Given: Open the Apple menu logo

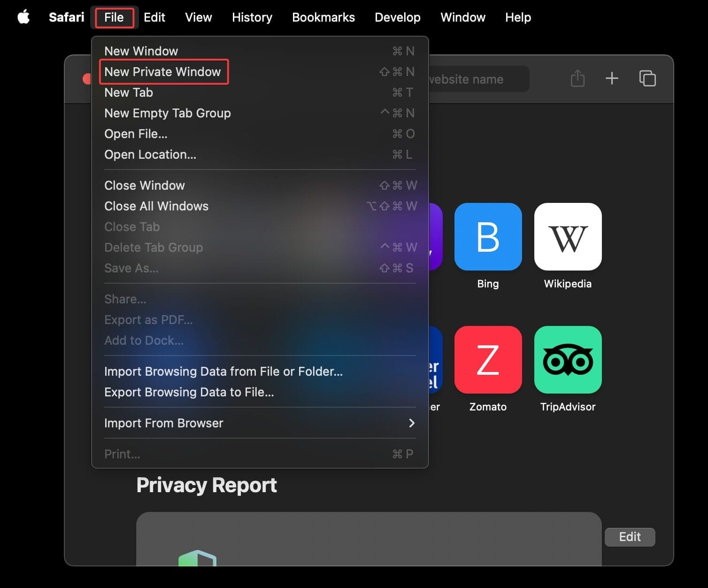Looking at the screenshot, I should 23,17.
